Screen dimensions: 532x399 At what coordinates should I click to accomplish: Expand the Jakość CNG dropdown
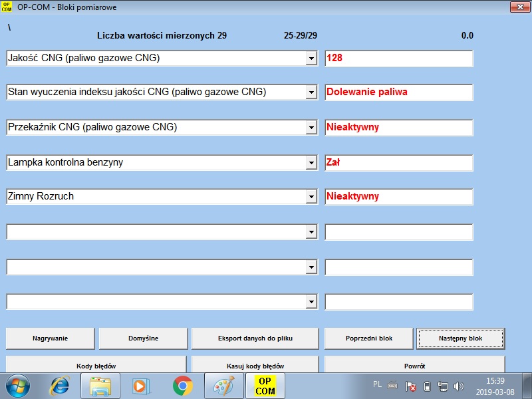point(311,59)
